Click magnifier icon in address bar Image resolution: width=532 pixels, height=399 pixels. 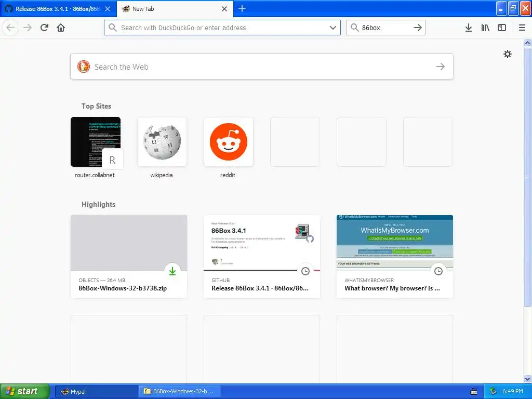[113, 28]
